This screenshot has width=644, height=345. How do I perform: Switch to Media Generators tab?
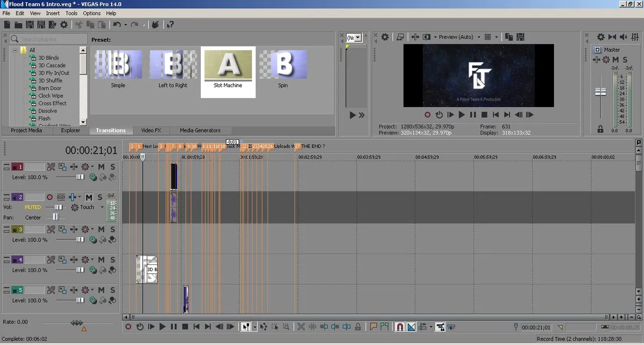coord(200,130)
